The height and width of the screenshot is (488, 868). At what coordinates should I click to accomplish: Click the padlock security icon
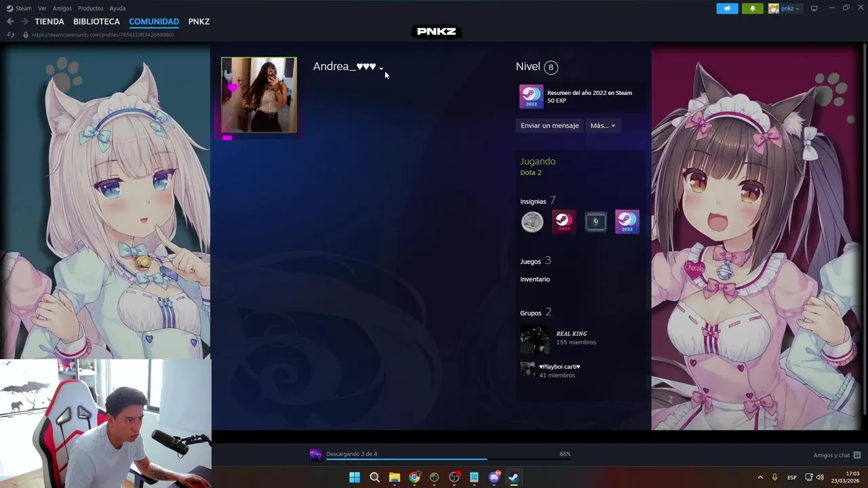26,35
